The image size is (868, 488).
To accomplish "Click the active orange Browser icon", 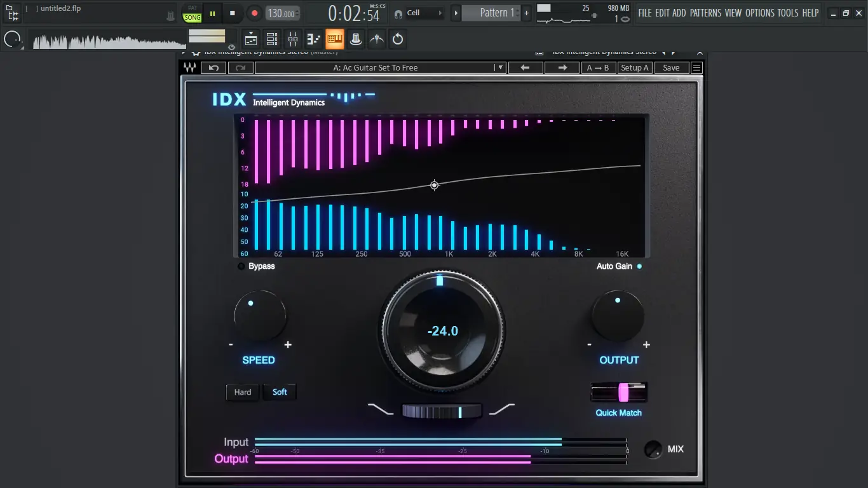I will pos(335,39).
